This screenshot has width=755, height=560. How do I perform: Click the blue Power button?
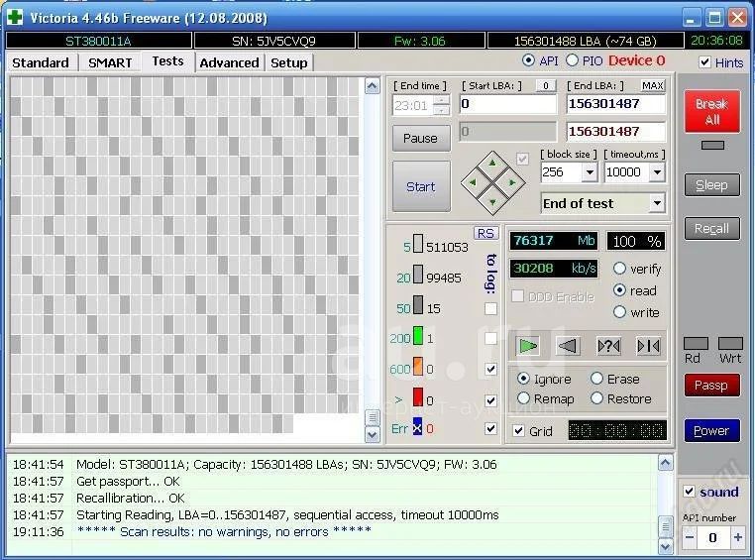[712, 430]
